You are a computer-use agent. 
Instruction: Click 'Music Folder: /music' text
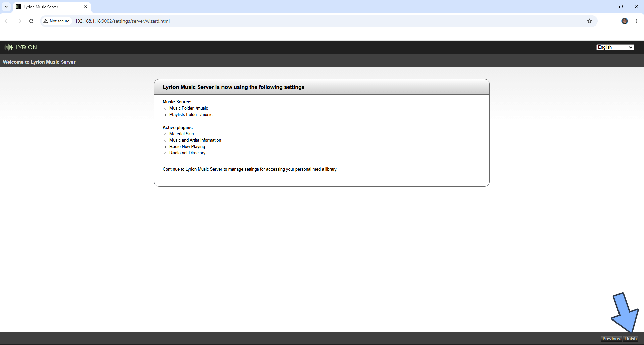tap(189, 108)
